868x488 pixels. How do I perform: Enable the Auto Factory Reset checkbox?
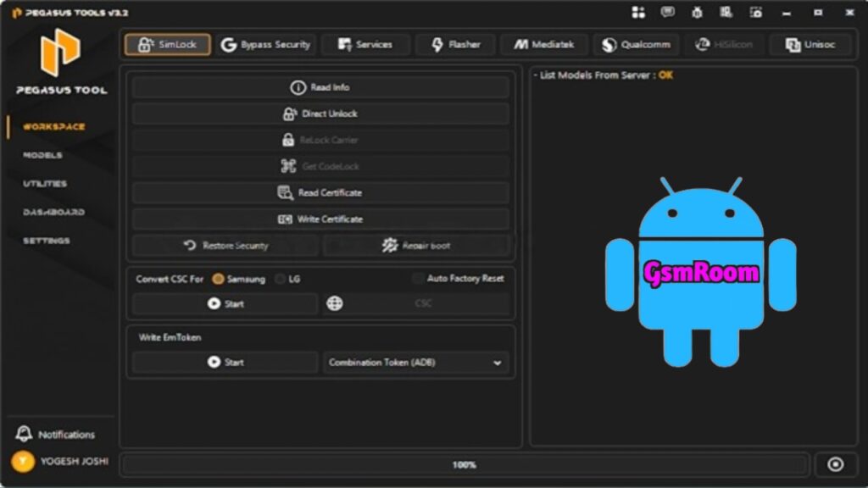point(417,279)
